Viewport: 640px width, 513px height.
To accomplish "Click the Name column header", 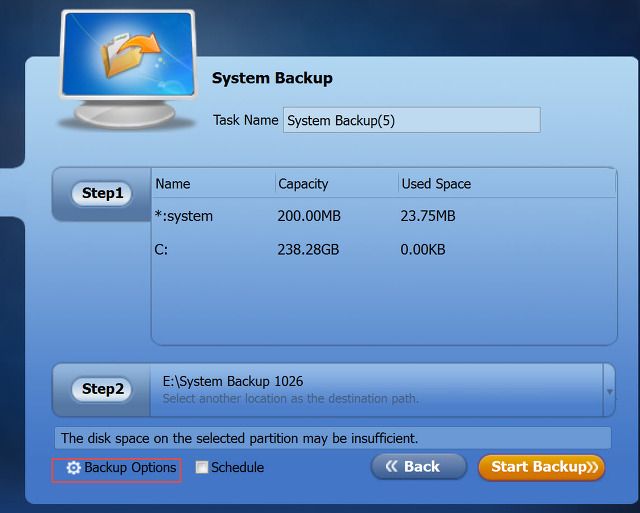I will click(213, 184).
